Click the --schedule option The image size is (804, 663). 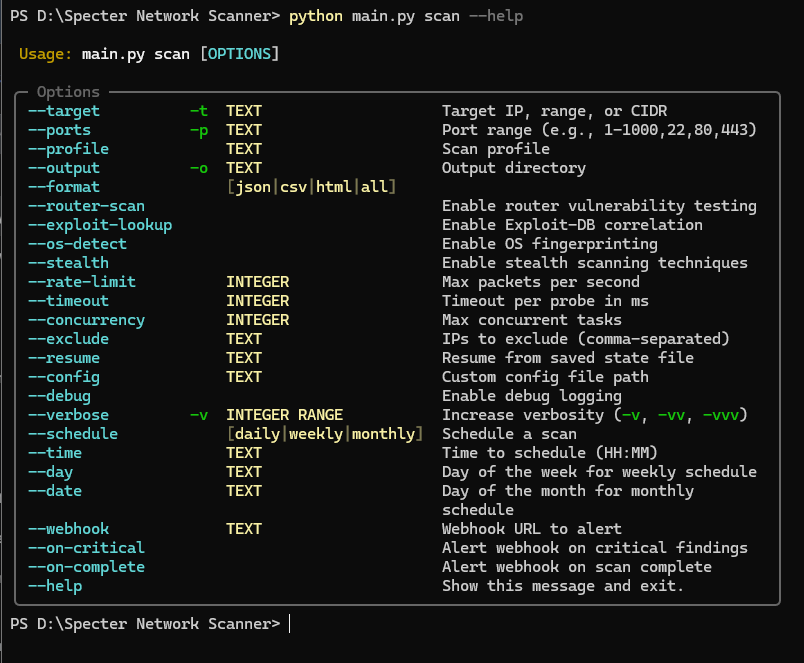[x=73, y=434]
